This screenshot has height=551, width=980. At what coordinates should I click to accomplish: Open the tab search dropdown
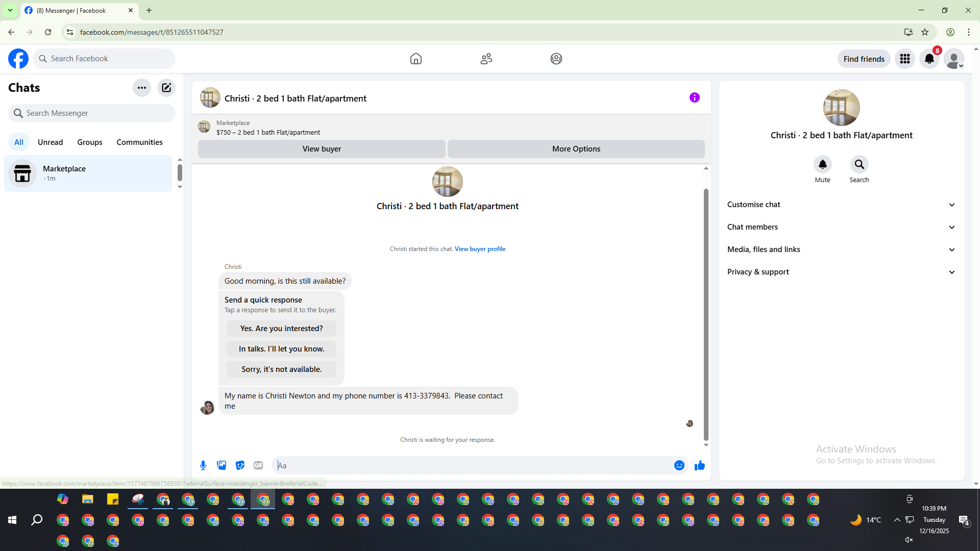tap(10, 10)
